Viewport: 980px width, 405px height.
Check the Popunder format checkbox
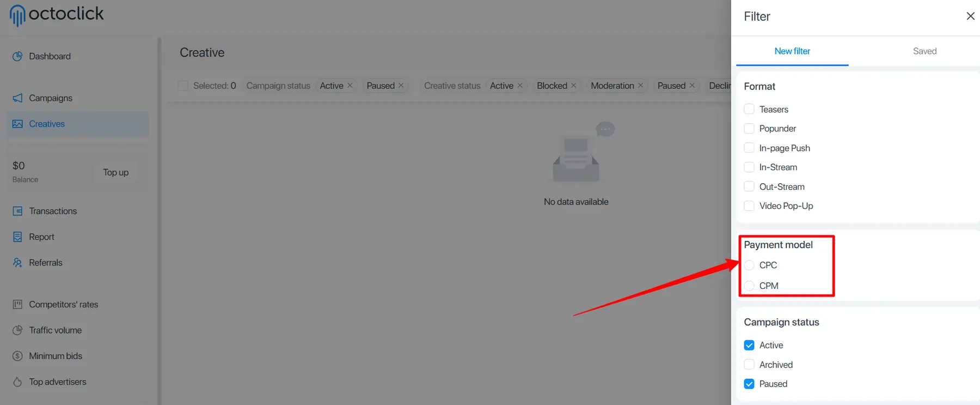coord(749,129)
